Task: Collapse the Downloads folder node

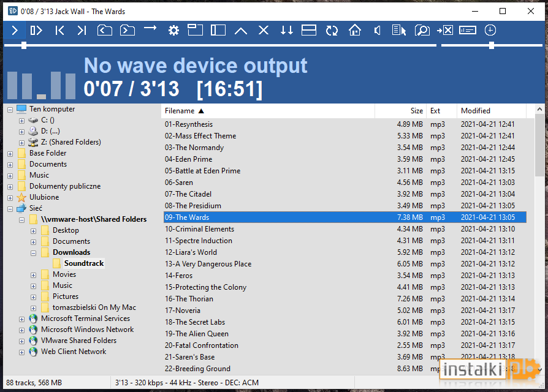Action: 33,253
